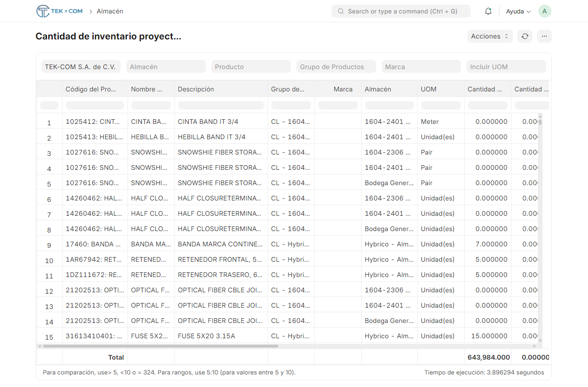The height and width of the screenshot is (387, 588).
Task: Click the vertical scrollbar of the table
Action: (540, 123)
